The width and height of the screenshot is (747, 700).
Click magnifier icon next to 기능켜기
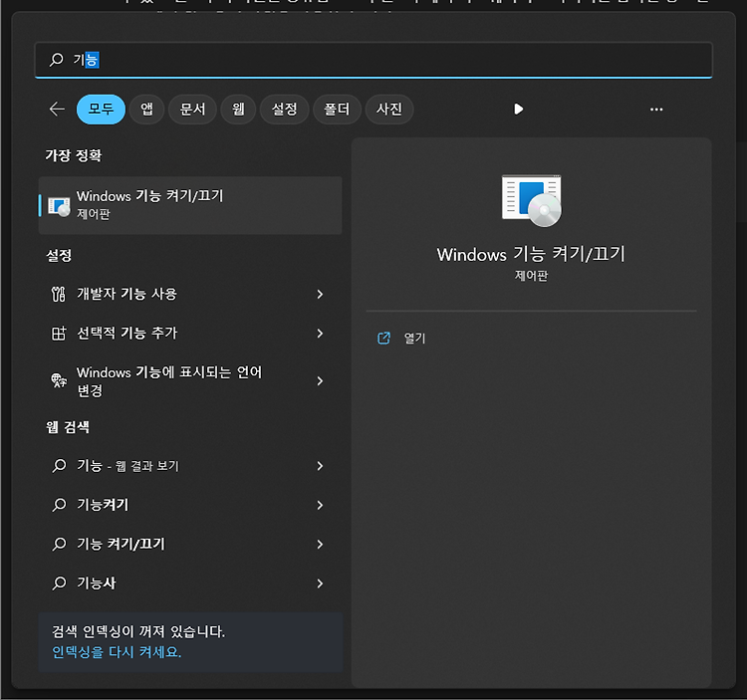pyautogui.click(x=59, y=504)
